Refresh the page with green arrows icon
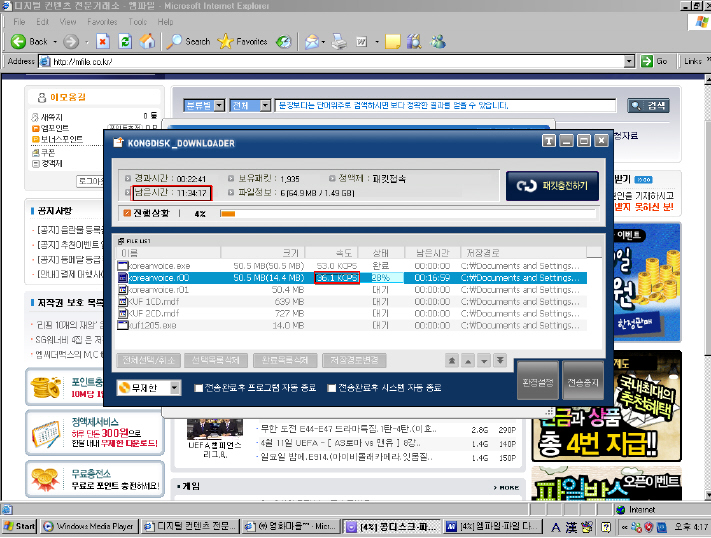This screenshot has width=711, height=538. click(125, 42)
